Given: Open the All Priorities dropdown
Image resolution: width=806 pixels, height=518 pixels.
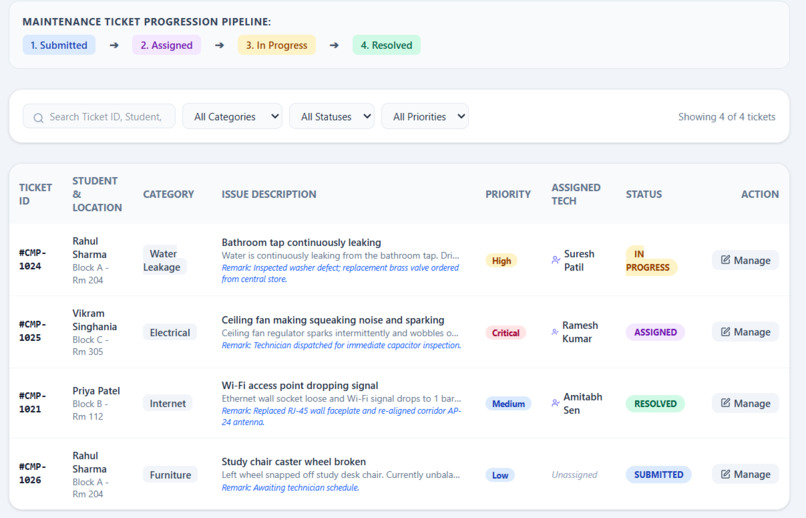Looking at the screenshot, I should coord(425,117).
